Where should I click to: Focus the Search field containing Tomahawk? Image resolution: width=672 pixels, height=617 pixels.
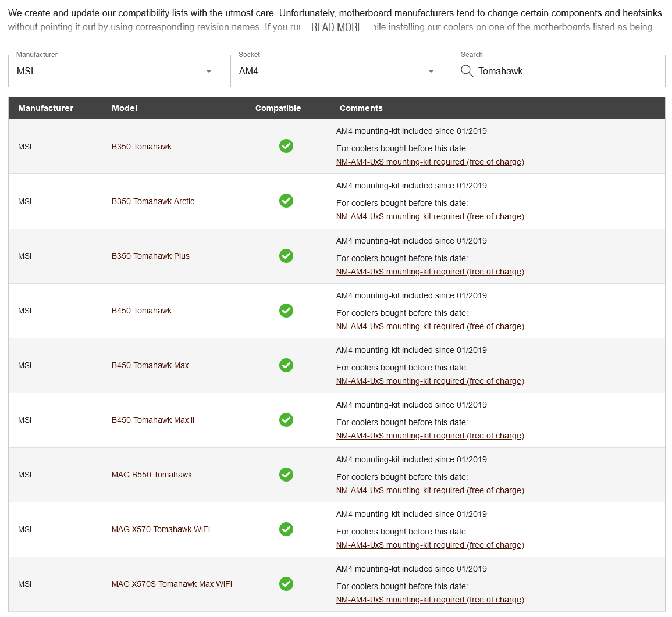559,71
